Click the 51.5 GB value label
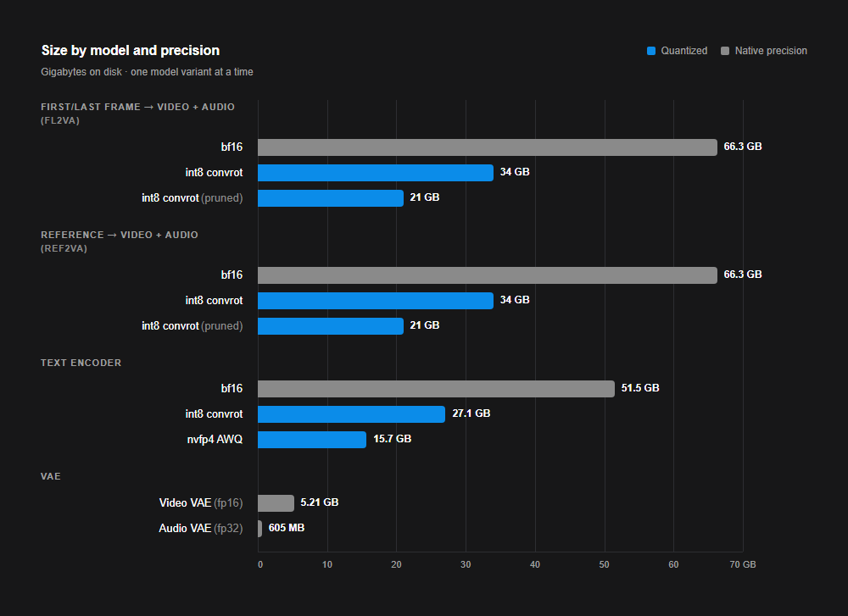Image resolution: width=848 pixels, height=616 pixels. (x=639, y=388)
